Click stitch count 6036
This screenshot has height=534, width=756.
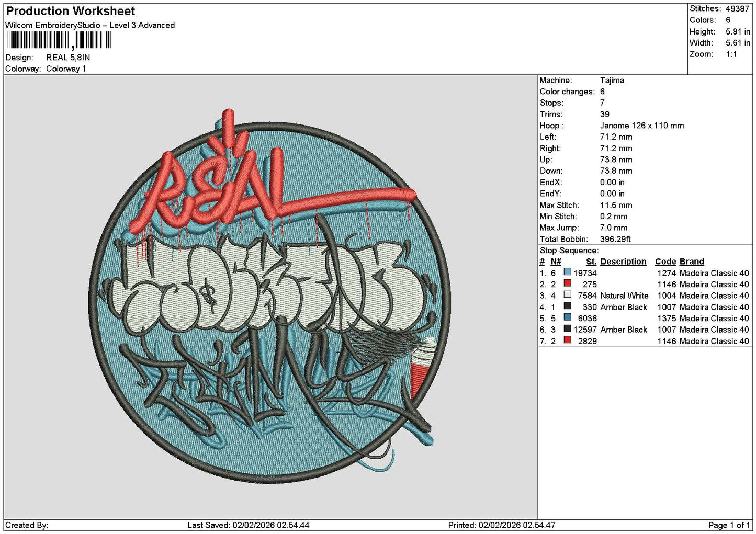587,319
